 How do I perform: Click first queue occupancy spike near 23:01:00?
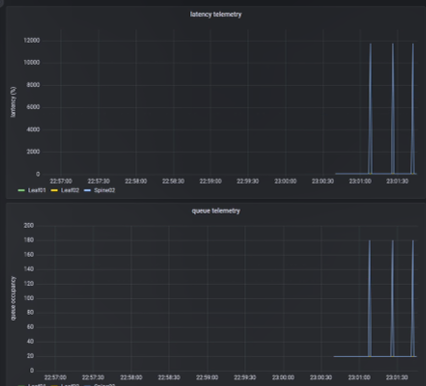pyautogui.click(x=370, y=298)
